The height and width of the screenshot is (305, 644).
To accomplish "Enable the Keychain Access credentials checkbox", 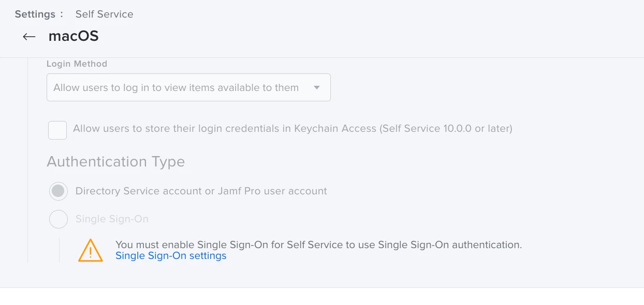I will click(x=57, y=130).
